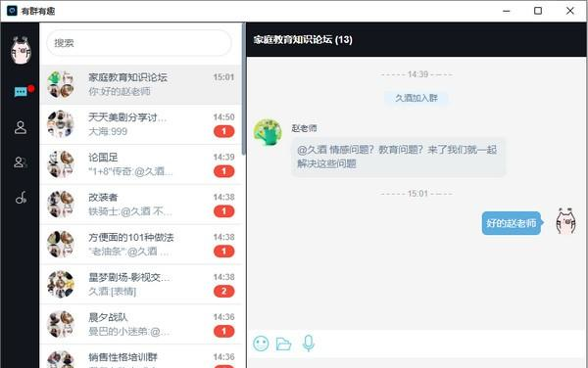Open the 家庭教育知识论坛 conversation
The image size is (588, 368).
(140, 84)
